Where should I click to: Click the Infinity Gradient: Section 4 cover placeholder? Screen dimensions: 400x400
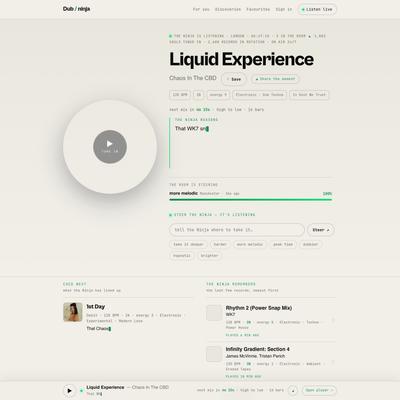(x=214, y=354)
